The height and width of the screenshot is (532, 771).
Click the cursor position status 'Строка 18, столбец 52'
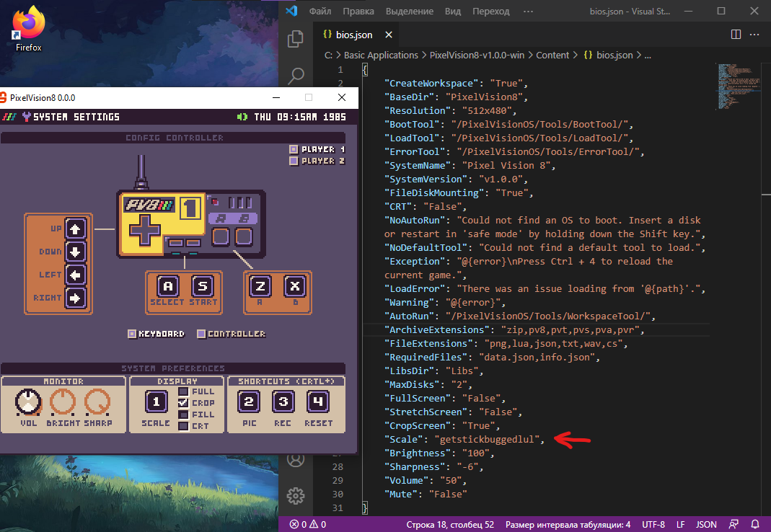click(x=450, y=525)
